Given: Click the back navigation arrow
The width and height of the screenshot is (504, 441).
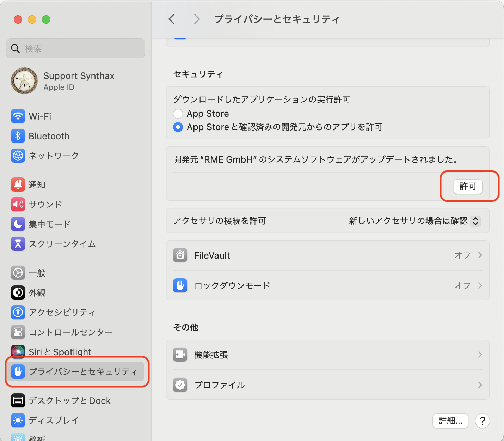Looking at the screenshot, I should tap(172, 19).
